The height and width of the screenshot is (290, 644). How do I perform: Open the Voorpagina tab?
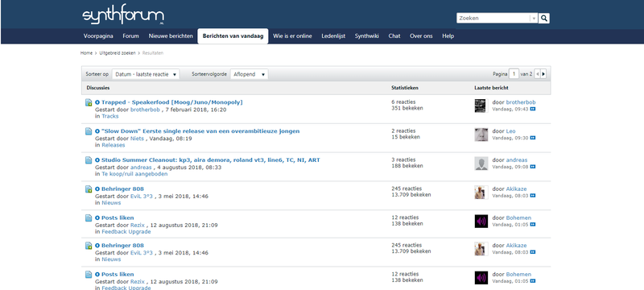(x=98, y=36)
